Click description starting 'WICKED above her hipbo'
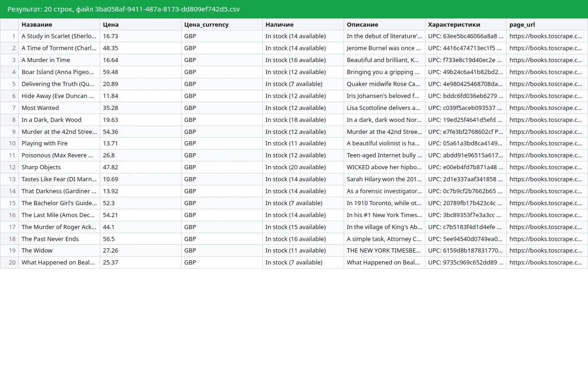 384,167
